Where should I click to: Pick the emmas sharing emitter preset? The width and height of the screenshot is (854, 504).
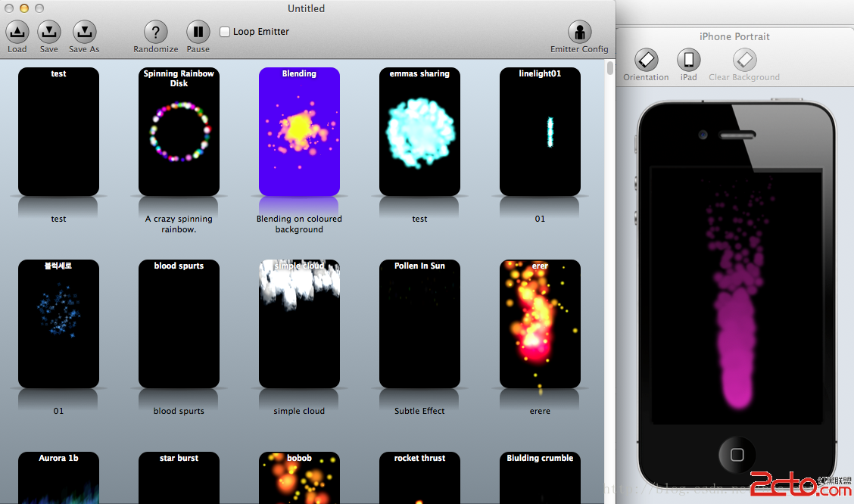point(419,132)
